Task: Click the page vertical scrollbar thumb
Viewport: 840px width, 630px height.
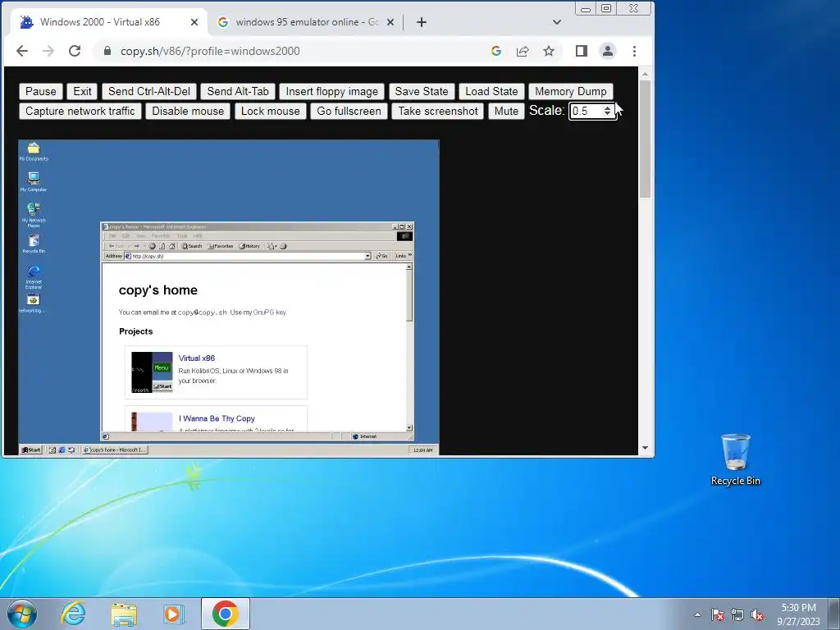Action: [x=645, y=139]
